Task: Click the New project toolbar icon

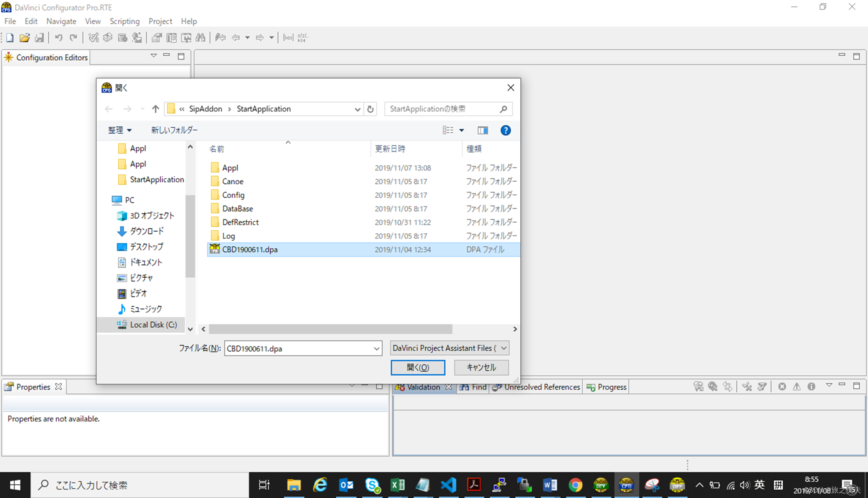Action: click(x=10, y=38)
